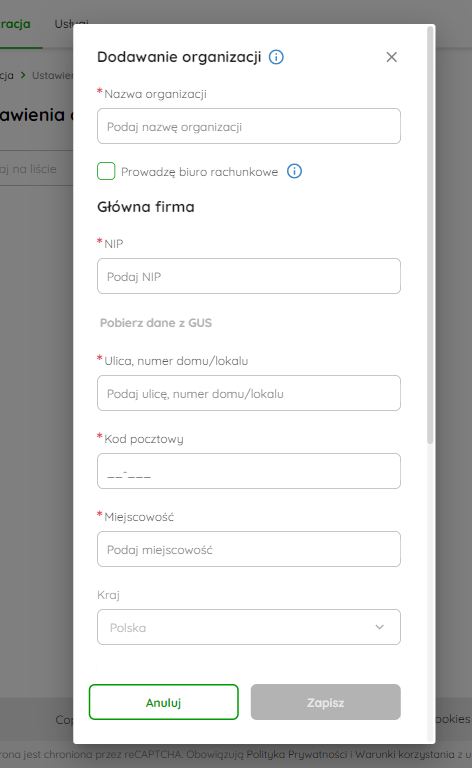Select the green active tab ending in 'racja'

pos(15,24)
